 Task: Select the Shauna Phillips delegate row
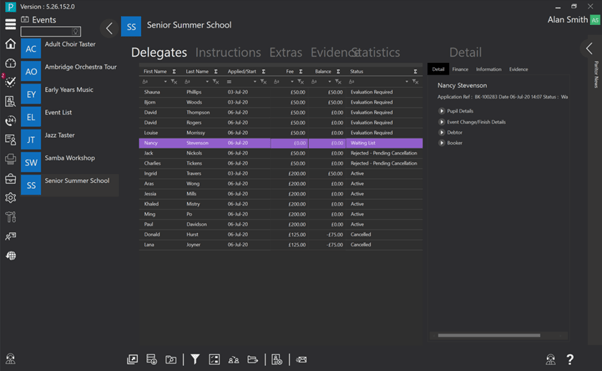(281, 92)
